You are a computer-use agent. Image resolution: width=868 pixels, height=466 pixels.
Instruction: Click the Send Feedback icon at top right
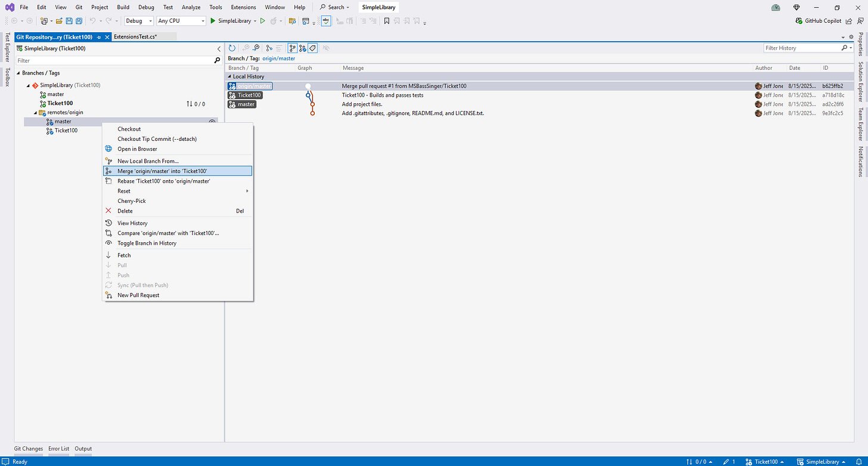(861, 21)
